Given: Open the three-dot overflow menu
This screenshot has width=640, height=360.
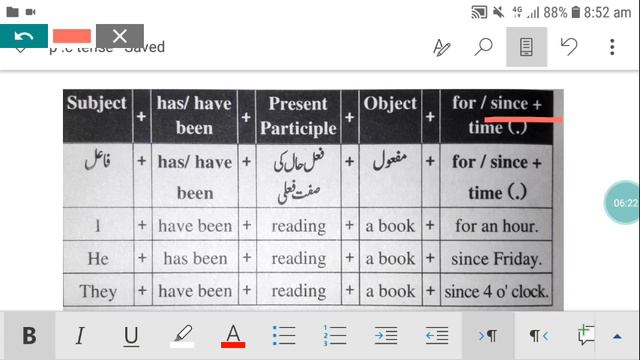Looking at the screenshot, I should tap(612, 47).
